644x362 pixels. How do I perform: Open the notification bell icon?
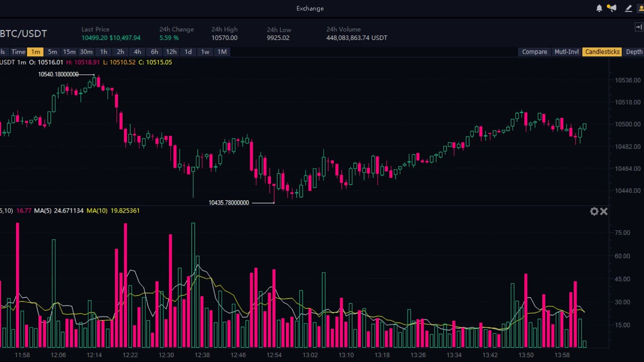(x=599, y=9)
